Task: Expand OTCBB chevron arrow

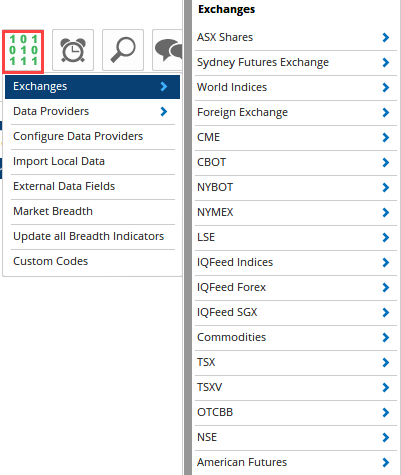Action: [386, 412]
